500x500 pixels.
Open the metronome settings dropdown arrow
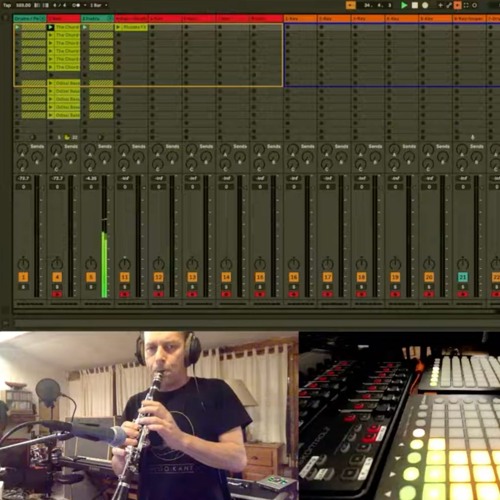pos(85,5)
